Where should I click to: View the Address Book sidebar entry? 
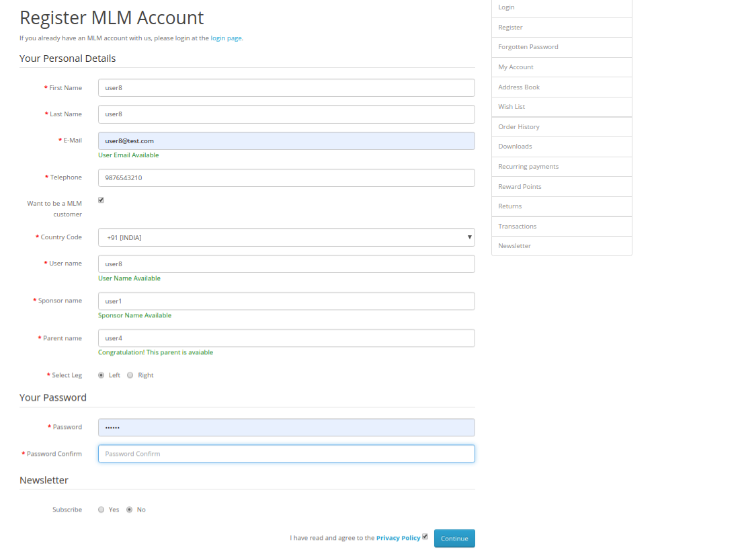click(x=519, y=87)
